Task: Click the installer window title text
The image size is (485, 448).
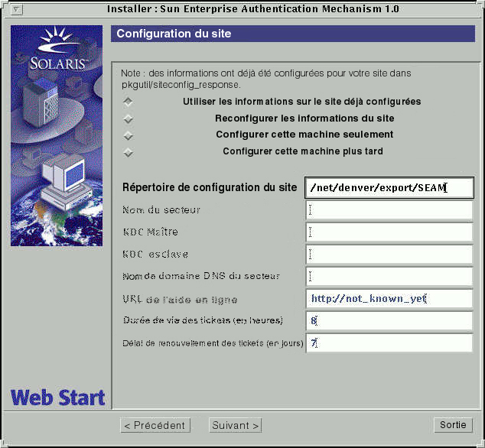Action: click(x=253, y=9)
